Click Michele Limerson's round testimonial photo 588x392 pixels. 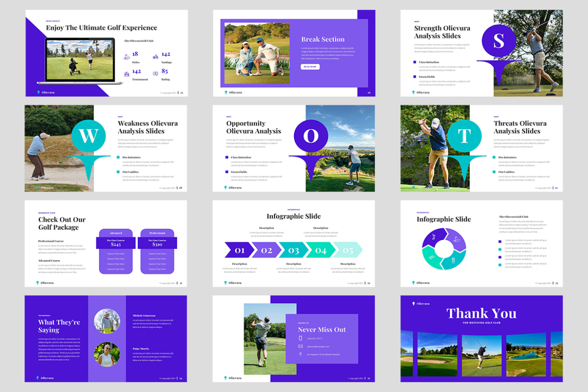tap(107, 322)
